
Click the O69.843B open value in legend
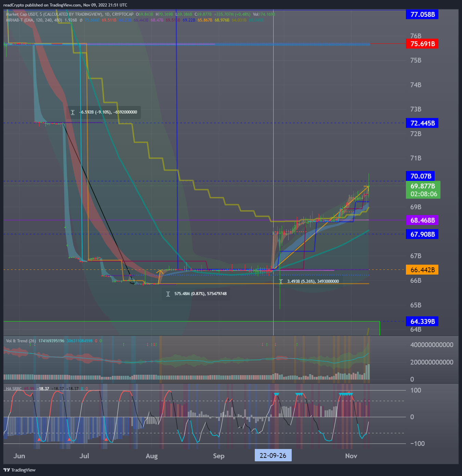tap(145, 14)
